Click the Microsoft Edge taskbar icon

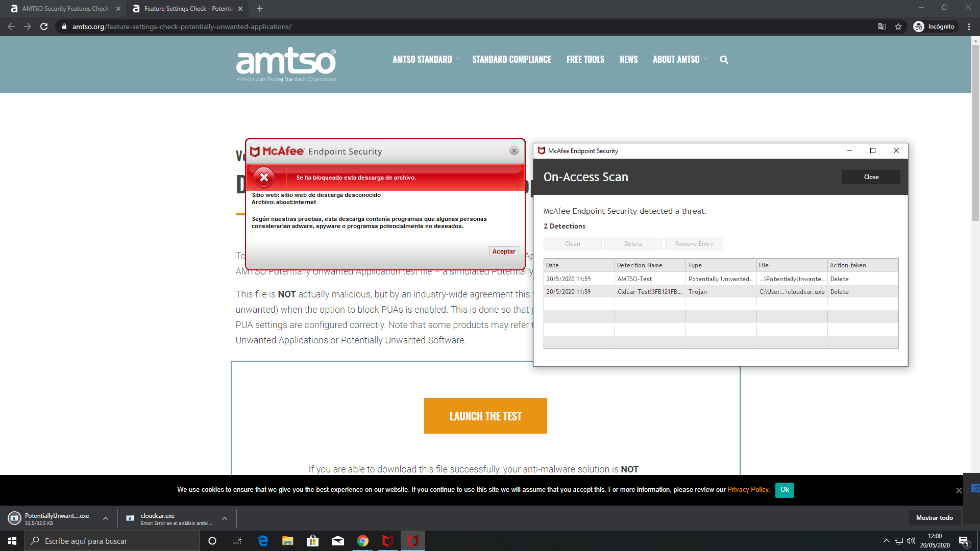point(263,541)
